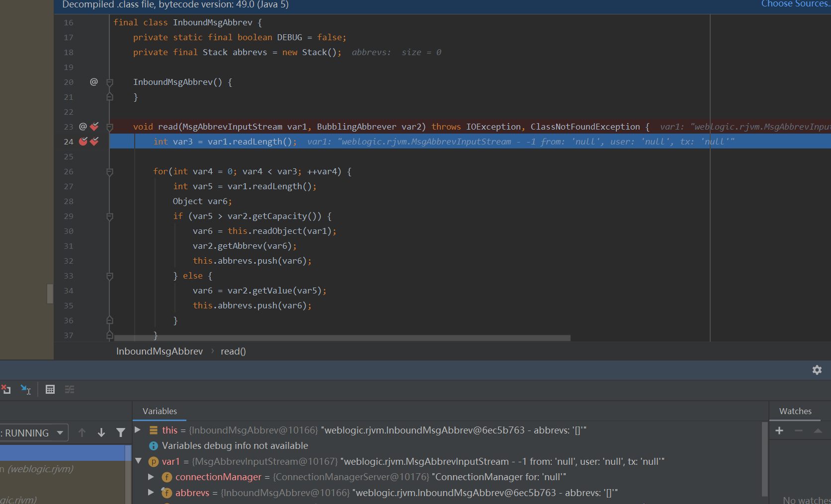
Task: Remove watch with minus icon
Action: (x=799, y=431)
